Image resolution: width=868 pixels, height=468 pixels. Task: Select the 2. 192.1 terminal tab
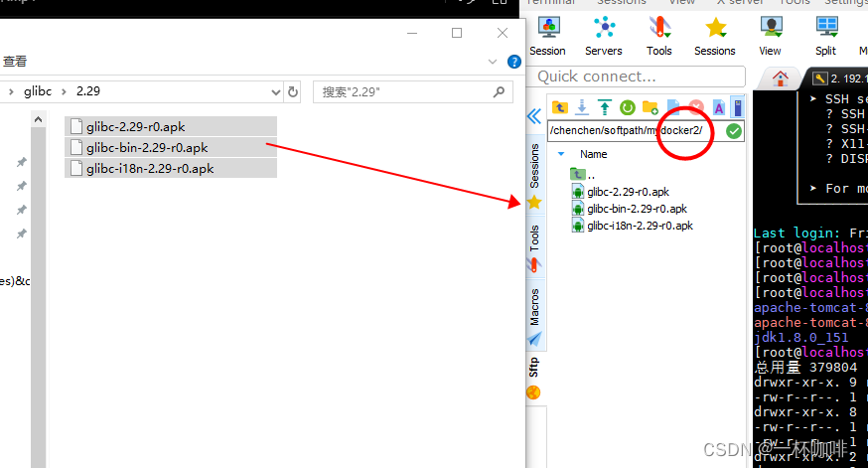coord(839,78)
